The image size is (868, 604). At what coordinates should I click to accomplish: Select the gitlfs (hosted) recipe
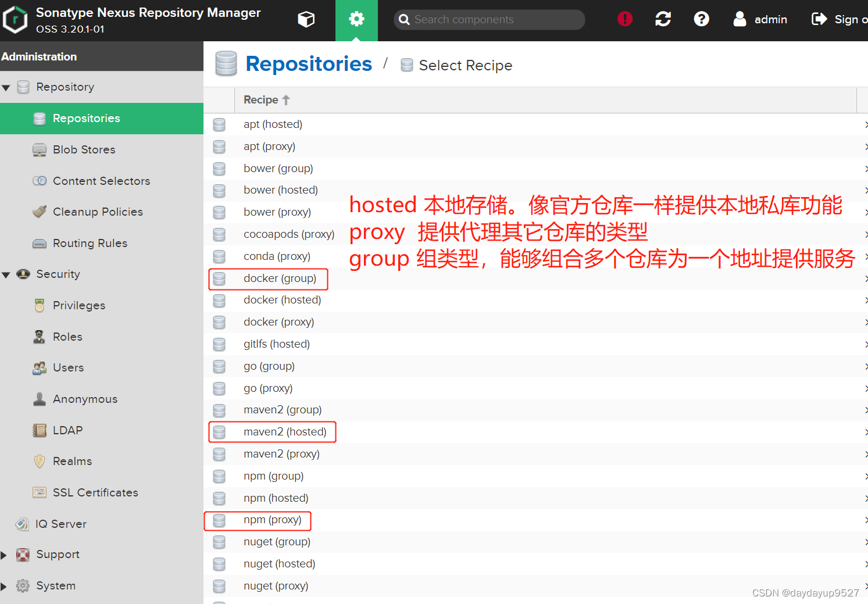pos(535,344)
